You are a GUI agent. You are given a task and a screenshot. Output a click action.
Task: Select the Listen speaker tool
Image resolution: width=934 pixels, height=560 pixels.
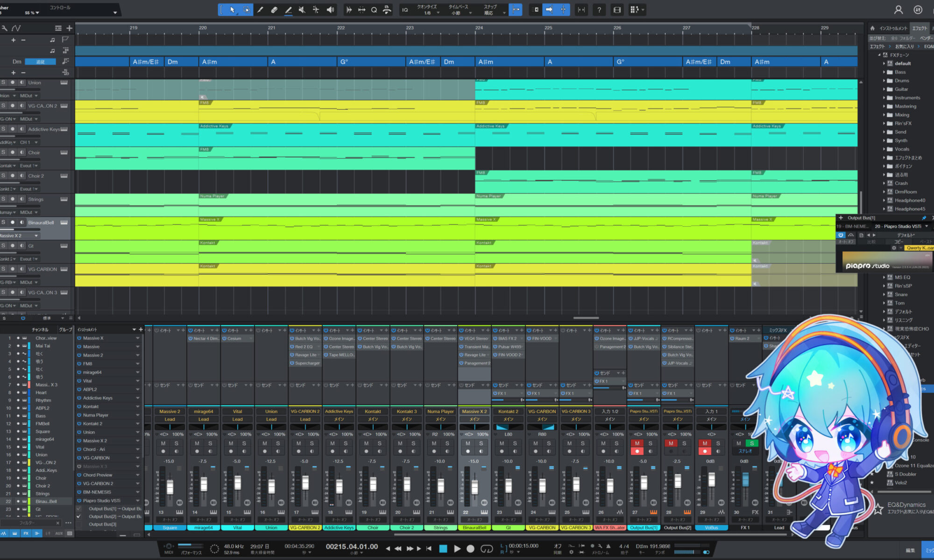click(330, 9)
